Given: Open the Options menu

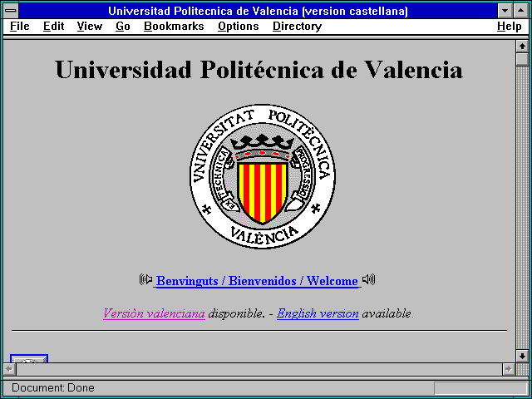Looking at the screenshot, I should tap(239, 27).
